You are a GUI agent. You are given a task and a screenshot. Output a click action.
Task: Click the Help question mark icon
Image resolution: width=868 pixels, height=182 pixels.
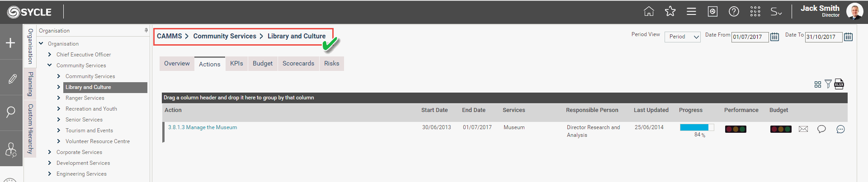(734, 12)
